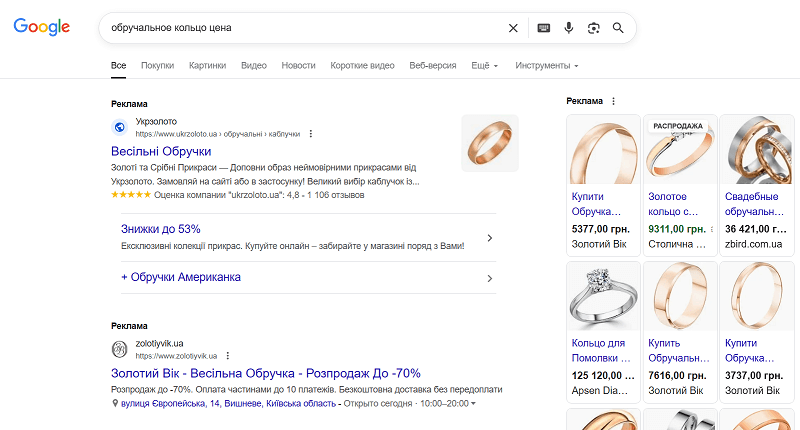Image resolution: width=800 pixels, height=430 pixels.
Task: Submit search with magnifying glass icon
Action: tap(618, 28)
